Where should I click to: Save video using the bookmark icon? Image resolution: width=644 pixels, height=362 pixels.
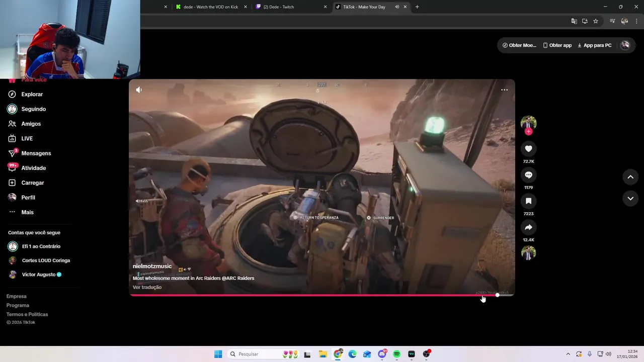click(x=528, y=201)
